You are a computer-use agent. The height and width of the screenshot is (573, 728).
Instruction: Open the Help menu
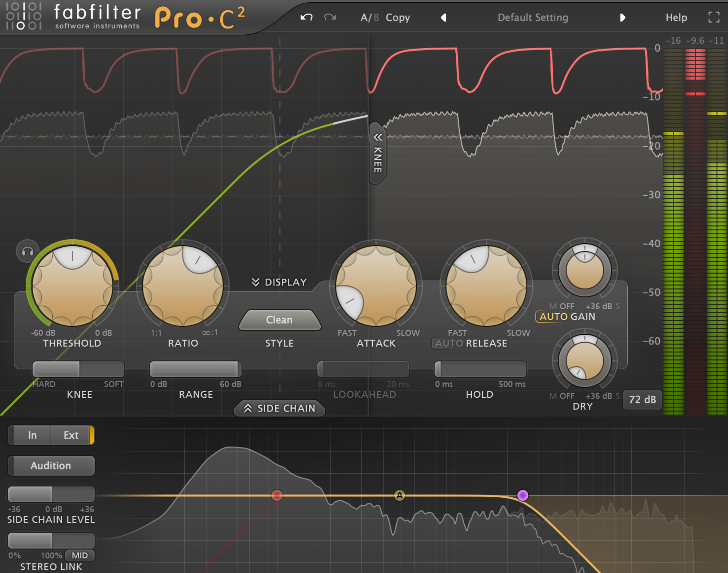click(x=676, y=17)
